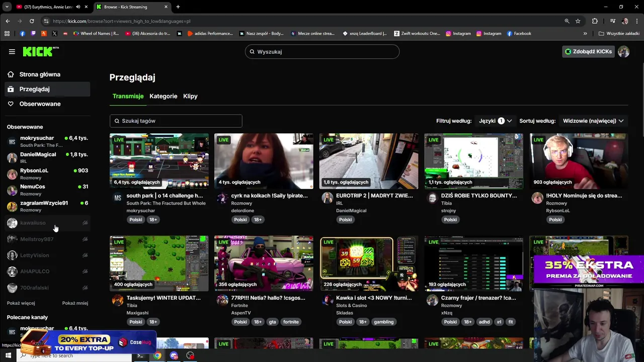Click streamer avatar under south park stream
This screenshot has width=644, height=362.
pyautogui.click(x=118, y=198)
